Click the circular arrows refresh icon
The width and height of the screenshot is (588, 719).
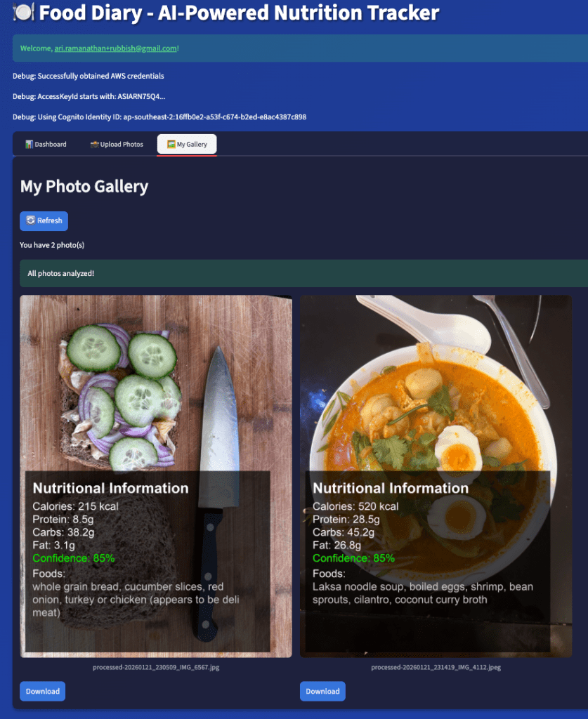[x=31, y=220]
